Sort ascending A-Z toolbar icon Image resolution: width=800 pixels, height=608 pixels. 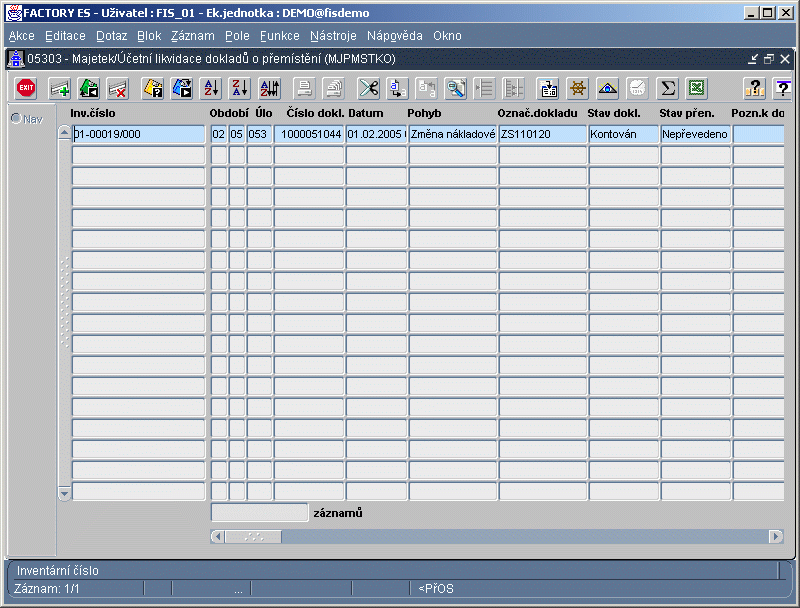211,88
